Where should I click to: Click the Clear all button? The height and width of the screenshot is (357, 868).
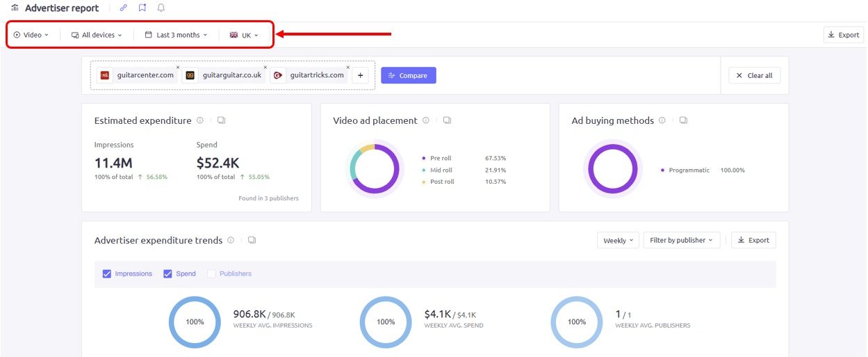tap(754, 75)
